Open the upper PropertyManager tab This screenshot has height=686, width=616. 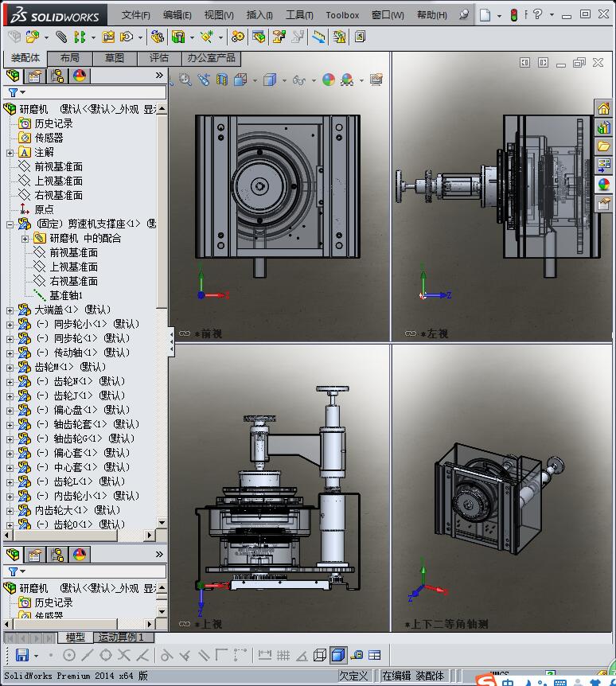[x=35, y=76]
